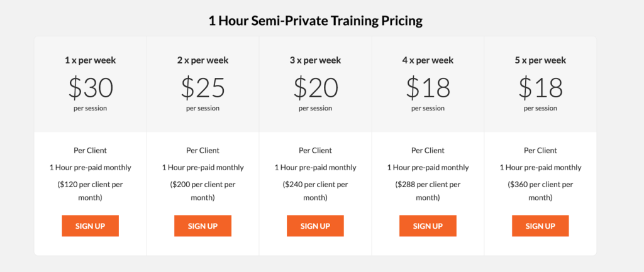Click the $18 price under 4 x per week

coord(428,88)
